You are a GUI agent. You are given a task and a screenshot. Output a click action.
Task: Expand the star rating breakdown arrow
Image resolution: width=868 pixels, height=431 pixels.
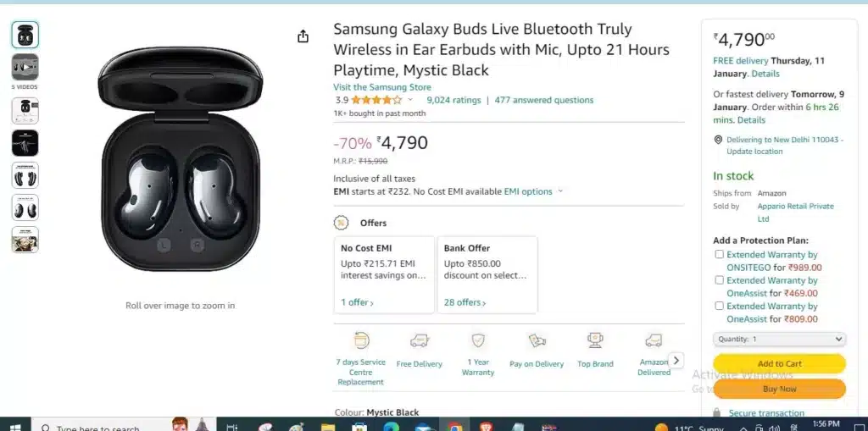coord(410,100)
